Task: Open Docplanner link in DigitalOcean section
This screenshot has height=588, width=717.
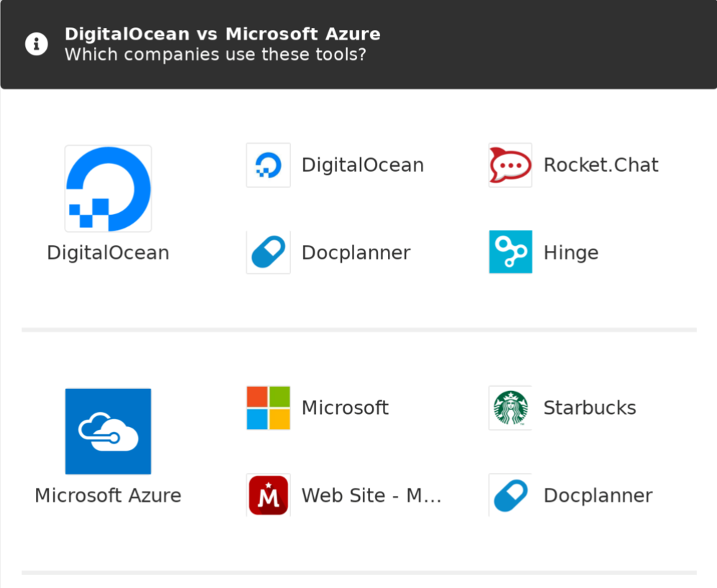Action: 356,252
